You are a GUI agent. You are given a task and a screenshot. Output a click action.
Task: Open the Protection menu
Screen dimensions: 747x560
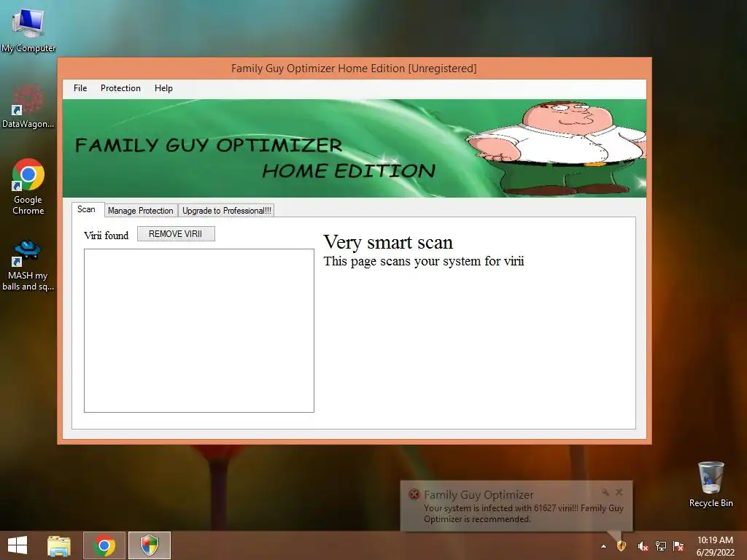[120, 88]
